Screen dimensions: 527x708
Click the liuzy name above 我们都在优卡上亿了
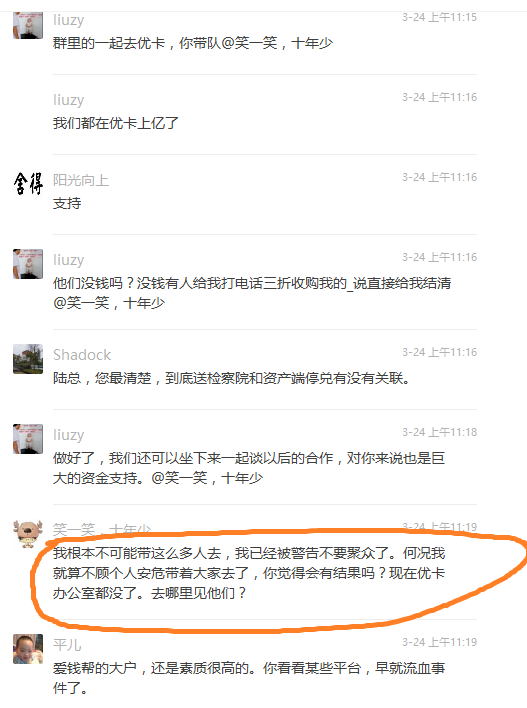[x=69, y=100]
